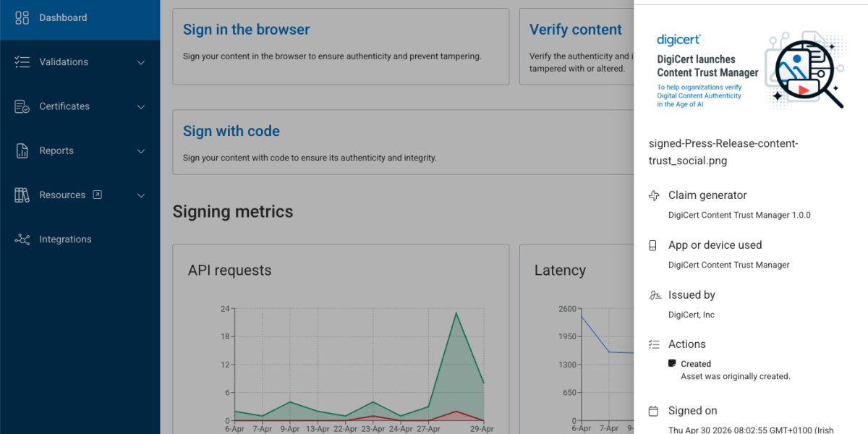Click the Integrations nodes icon
Screen dimensions: 868x434
(22, 239)
